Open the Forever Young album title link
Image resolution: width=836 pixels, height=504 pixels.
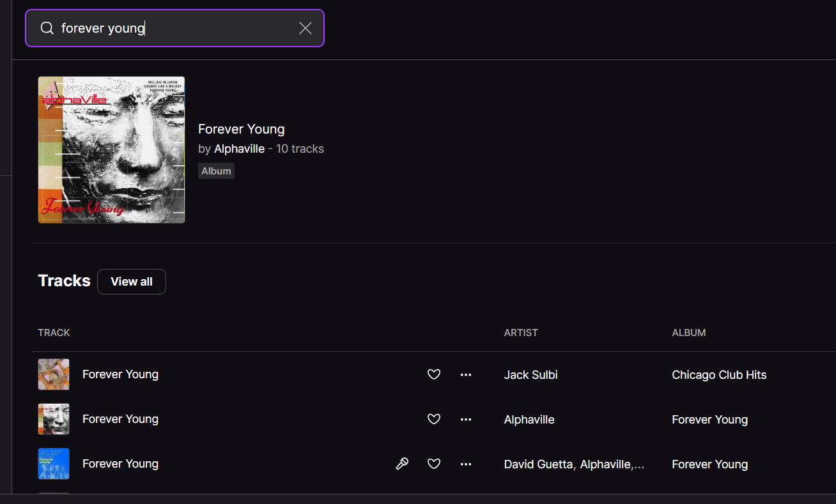tap(241, 129)
